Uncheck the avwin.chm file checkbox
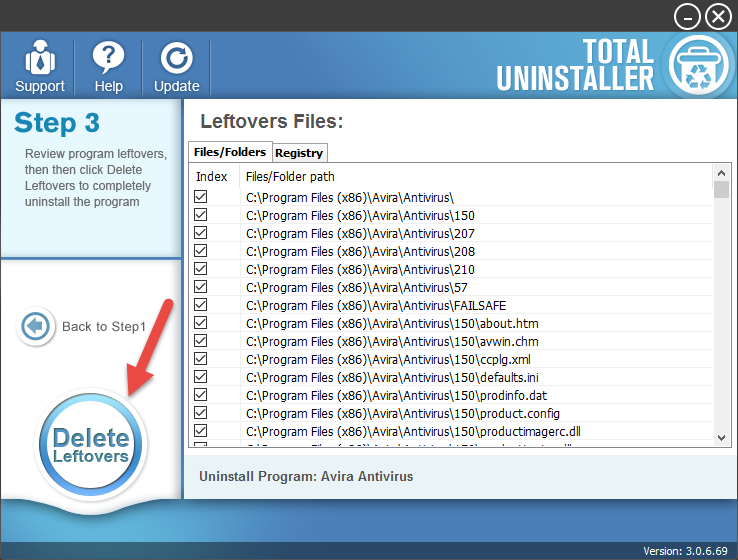 201,341
